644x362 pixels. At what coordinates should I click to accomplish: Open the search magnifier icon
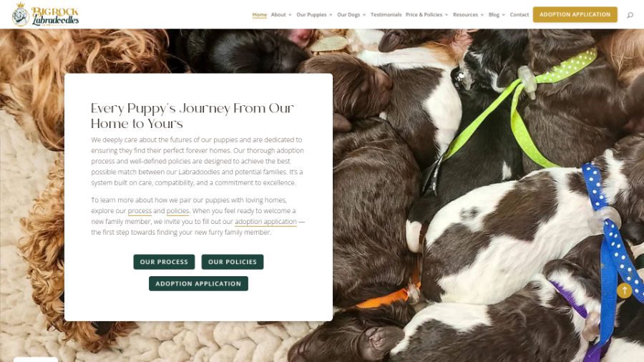click(630, 15)
